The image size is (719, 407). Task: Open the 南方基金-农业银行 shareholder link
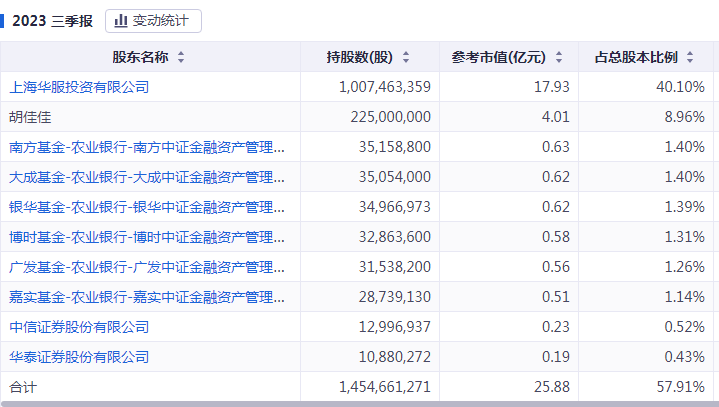pyautogui.click(x=147, y=147)
